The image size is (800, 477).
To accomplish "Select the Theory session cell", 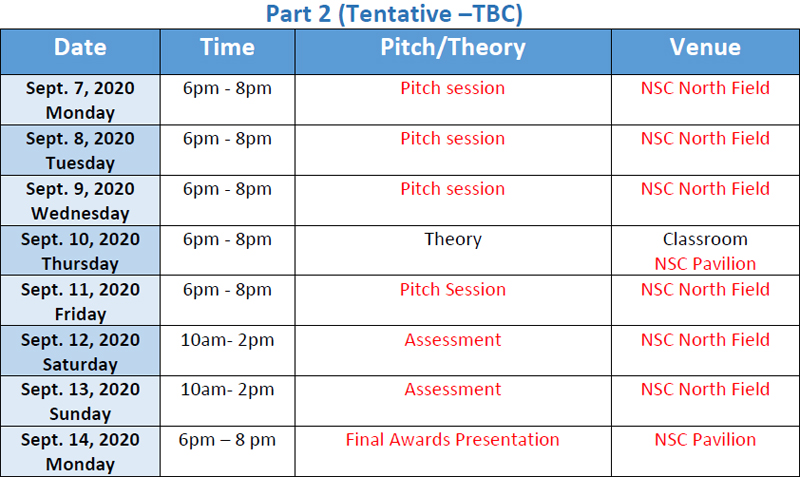I will click(x=452, y=240).
